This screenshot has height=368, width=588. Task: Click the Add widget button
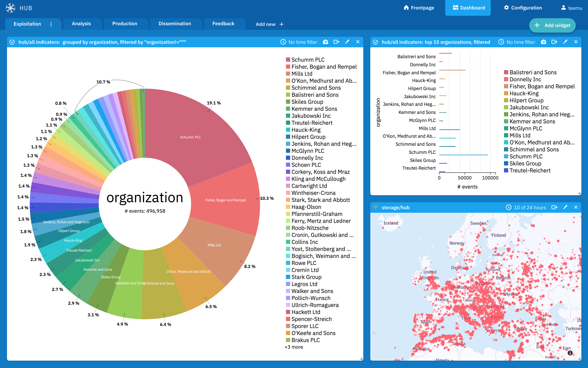click(x=552, y=25)
